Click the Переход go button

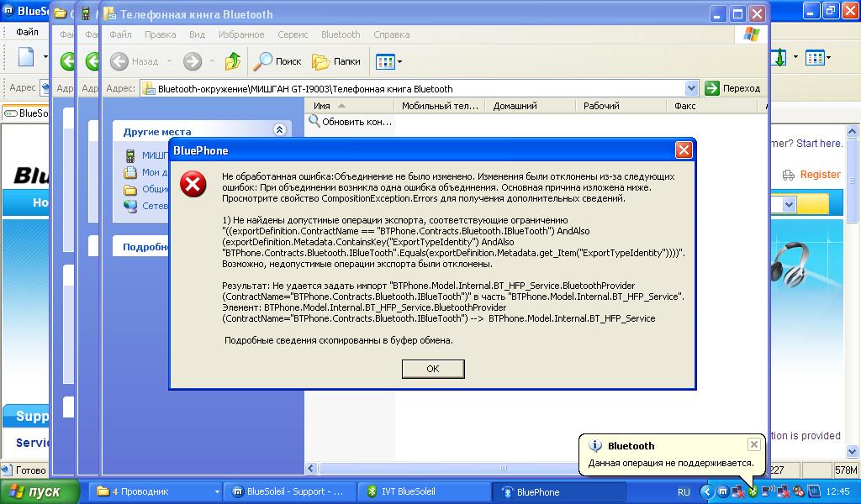[x=733, y=88]
